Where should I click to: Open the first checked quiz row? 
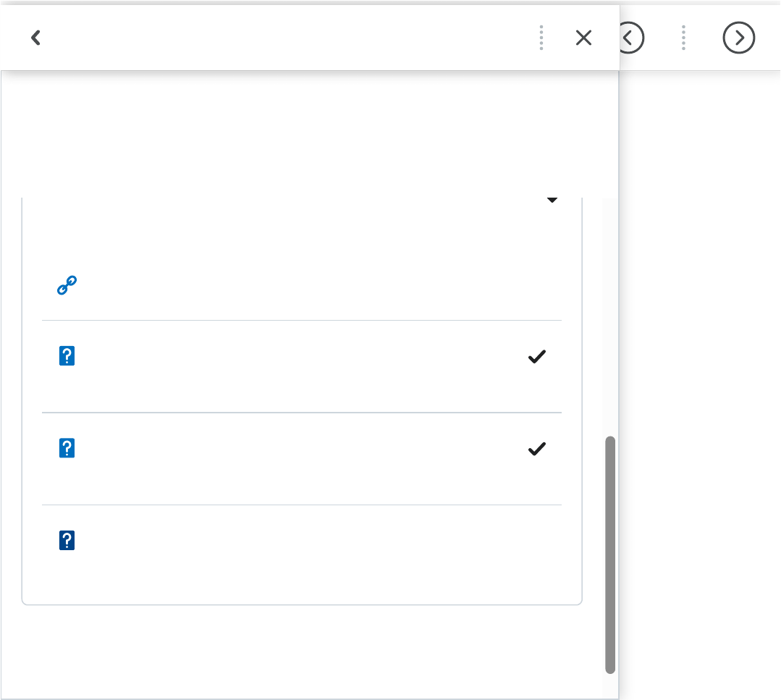click(290, 366)
